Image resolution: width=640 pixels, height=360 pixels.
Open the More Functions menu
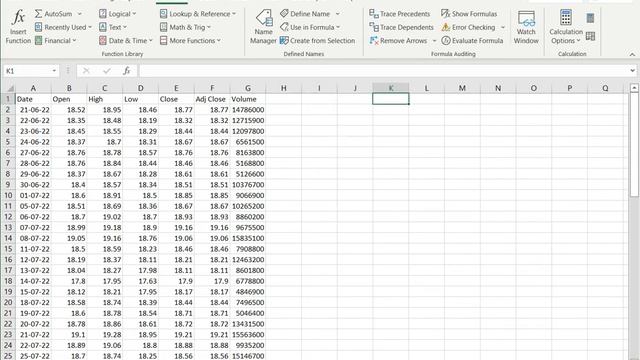(x=190, y=41)
